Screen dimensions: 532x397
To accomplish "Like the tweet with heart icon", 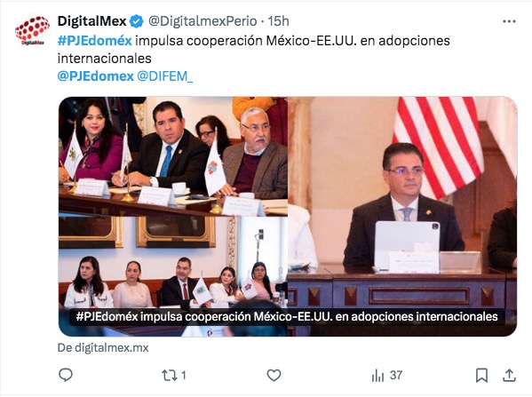I will [x=274, y=376].
